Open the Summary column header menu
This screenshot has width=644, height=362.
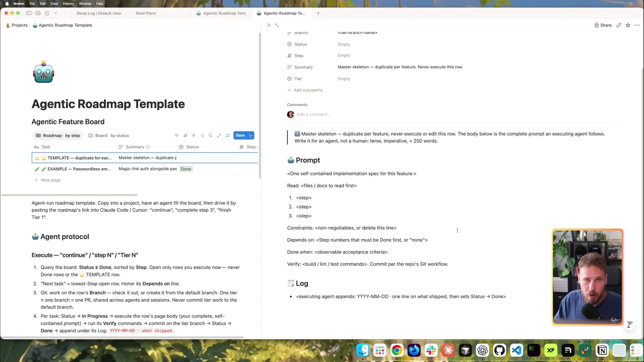pos(135,147)
